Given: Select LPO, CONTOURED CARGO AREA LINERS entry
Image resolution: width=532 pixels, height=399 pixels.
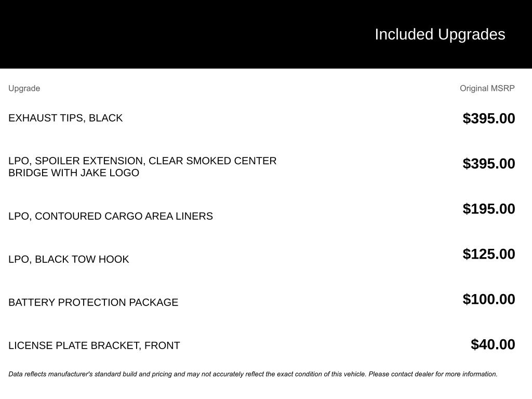Looking at the screenshot, I should pyautogui.click(x=111, y=216).
